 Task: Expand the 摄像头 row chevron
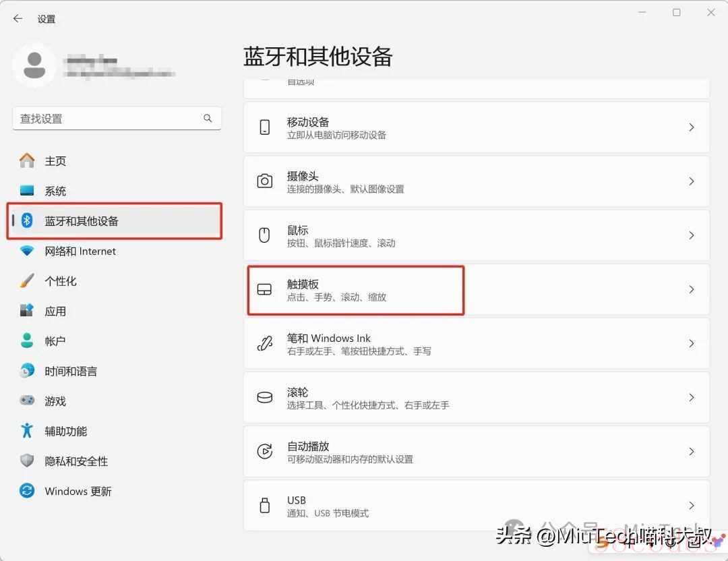pos(692,181)
